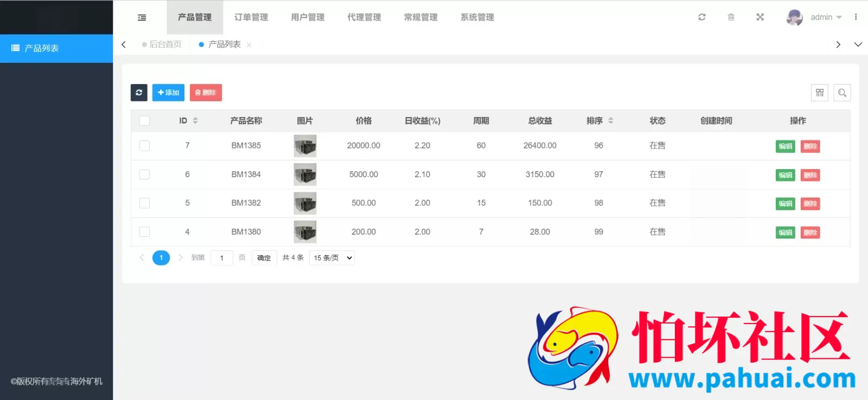Click the page number jump input field

(x=222, y=258)
